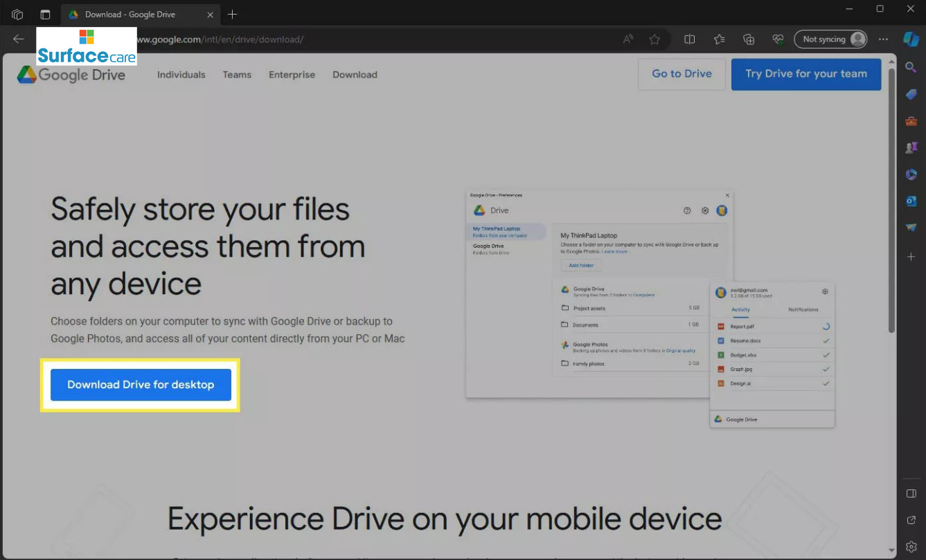Open sidebar settings gear icon
This screenshot has width=926, height=560.
(911, 546)
